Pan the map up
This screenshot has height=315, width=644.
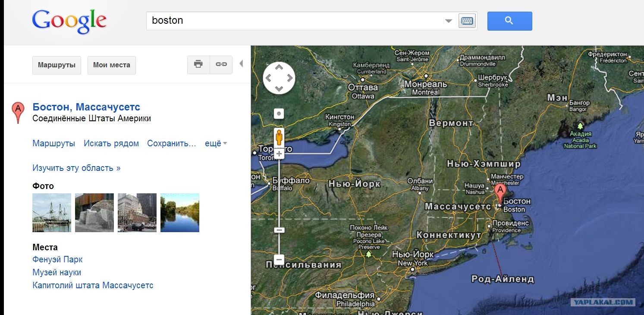279,67
